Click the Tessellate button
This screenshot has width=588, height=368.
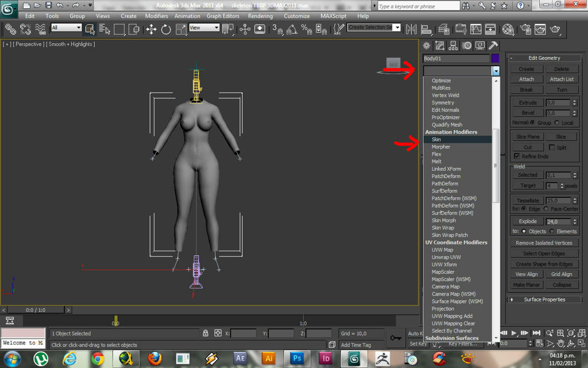pyautogui.click(x=527, y=201)
